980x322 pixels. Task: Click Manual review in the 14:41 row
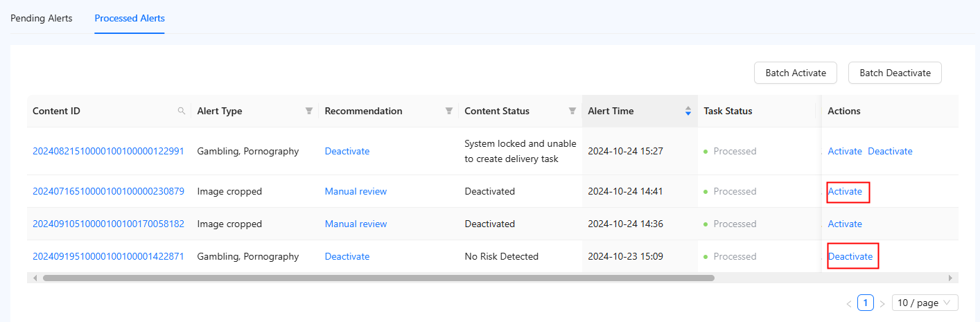coord(356,191)
